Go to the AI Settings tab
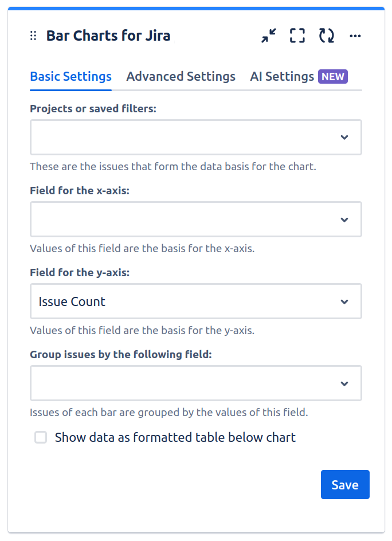Image resolution: width=392 pixels, height=541 pixels. 281,77
